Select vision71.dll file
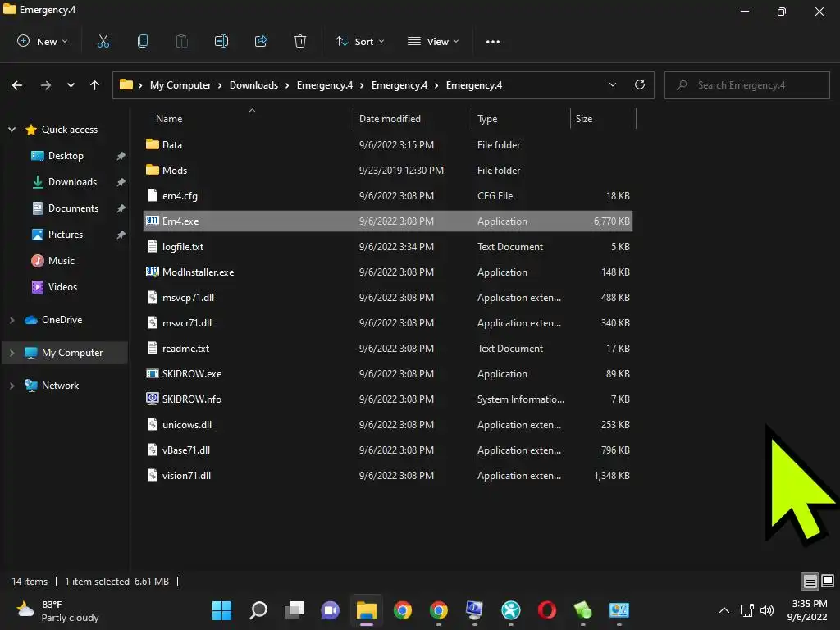Screen dimensions: 840x630 [x=388, y=476]
